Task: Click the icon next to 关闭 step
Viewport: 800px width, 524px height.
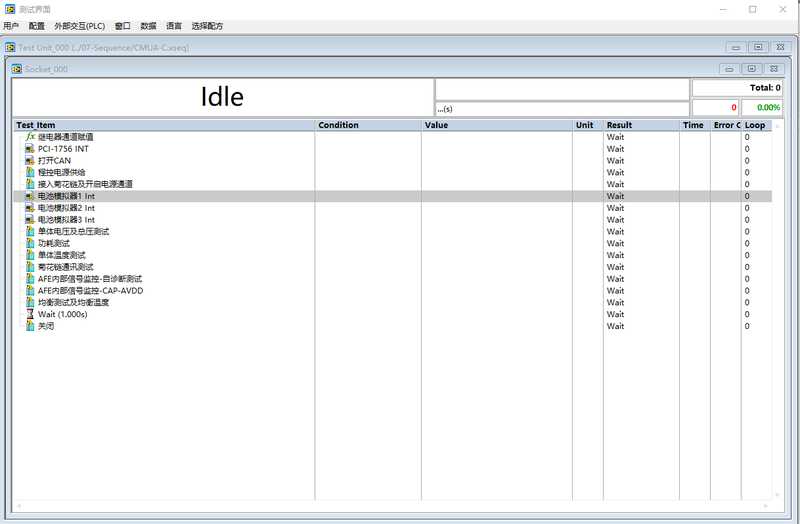Action: pyautogui.click(x=30, y=326)
